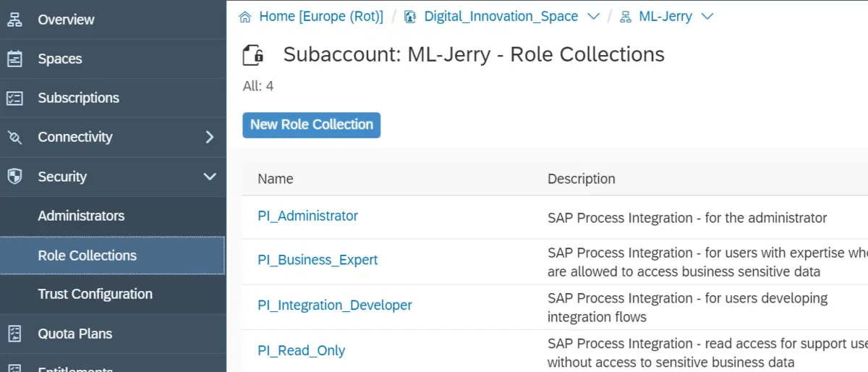Open the PI_Administrator role collection link
This screenshot has height=372, width=868.
[x=307, y=216]
